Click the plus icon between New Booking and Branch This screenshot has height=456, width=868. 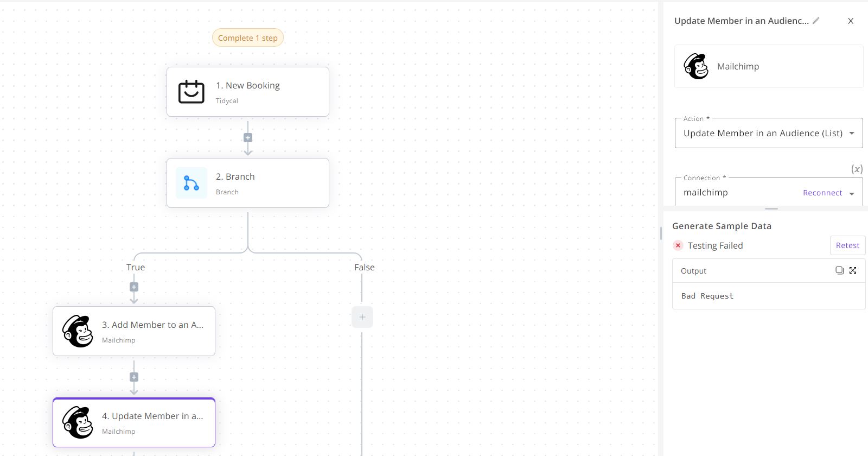click(248, 138)
